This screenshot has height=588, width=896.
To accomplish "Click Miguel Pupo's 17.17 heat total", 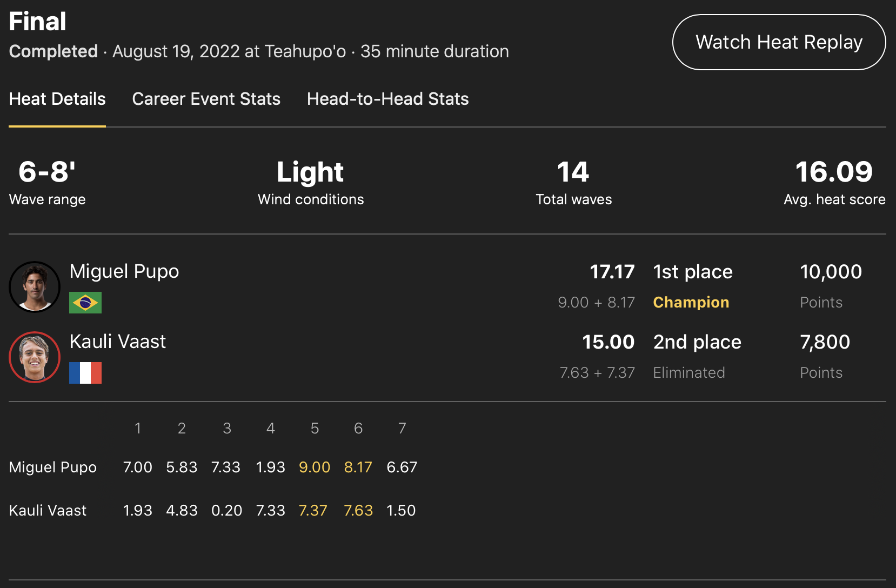I will 612,272.
